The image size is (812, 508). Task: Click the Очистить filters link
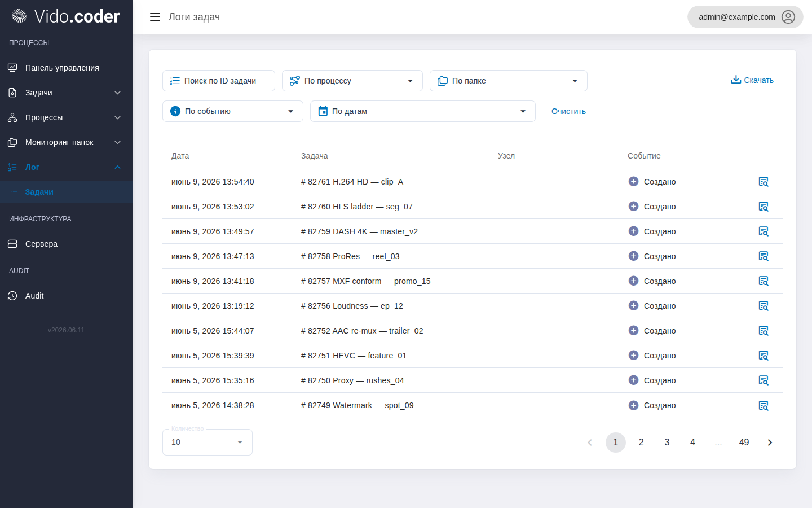click(x=568, y=111)
